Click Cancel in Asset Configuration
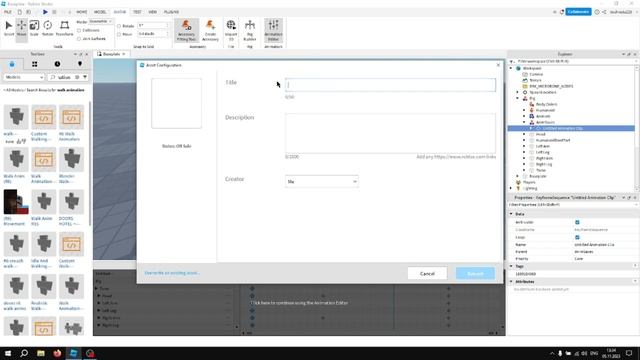Viewport: 640px width, 360px height. point(427,273)
